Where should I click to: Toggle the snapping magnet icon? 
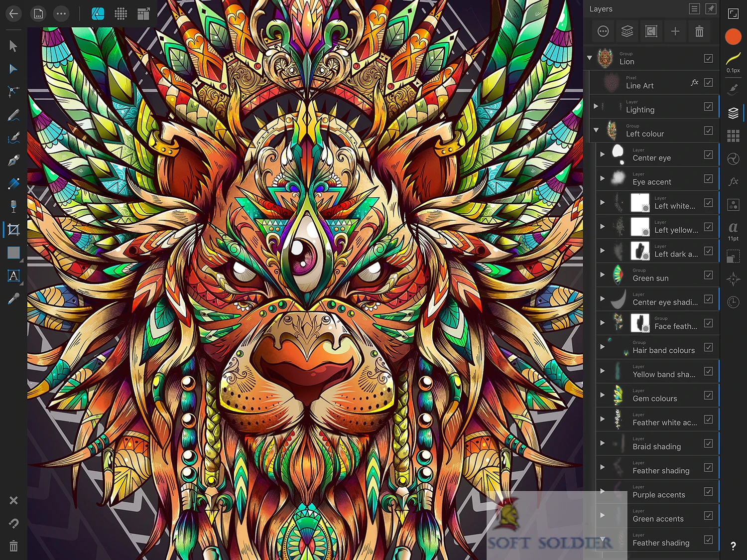(x=13, y=523)
